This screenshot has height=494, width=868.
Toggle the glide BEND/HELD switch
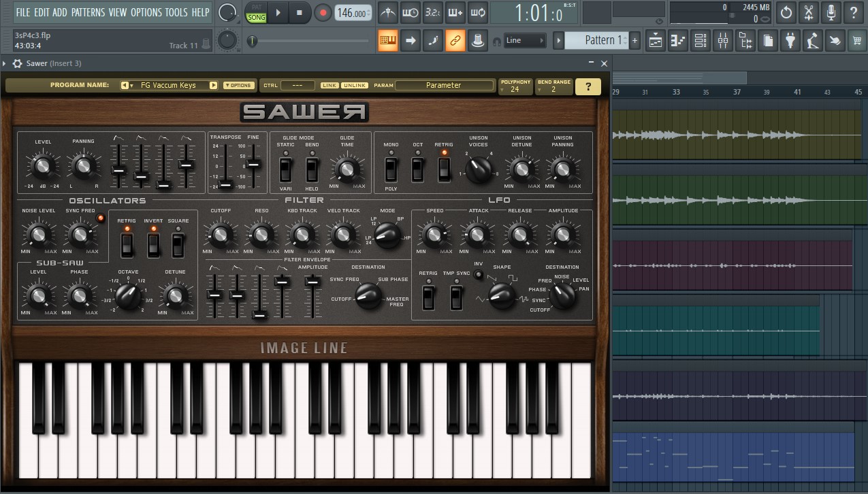312,169
